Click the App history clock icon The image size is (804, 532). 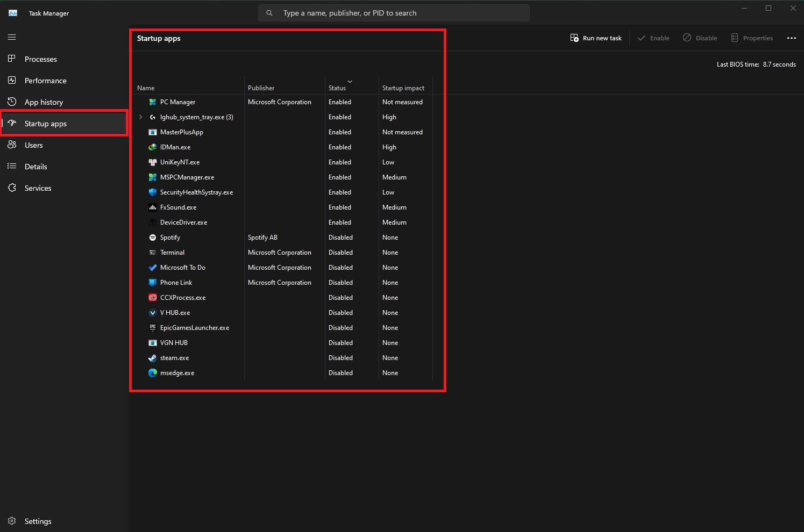[12, 102]
